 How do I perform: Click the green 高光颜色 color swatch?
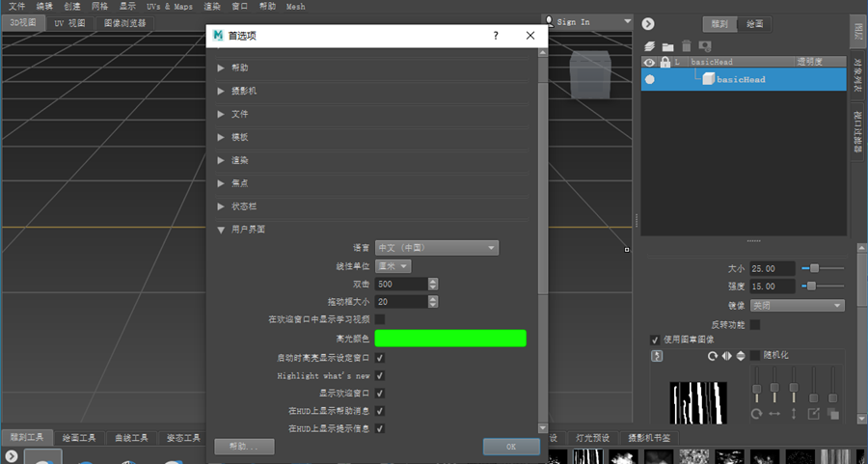pos(450,339)
